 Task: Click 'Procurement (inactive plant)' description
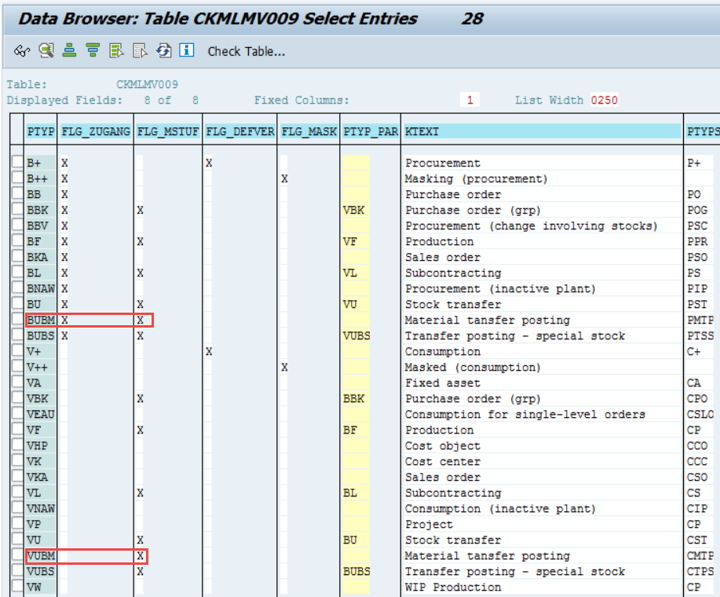click(x=500, y=289)
